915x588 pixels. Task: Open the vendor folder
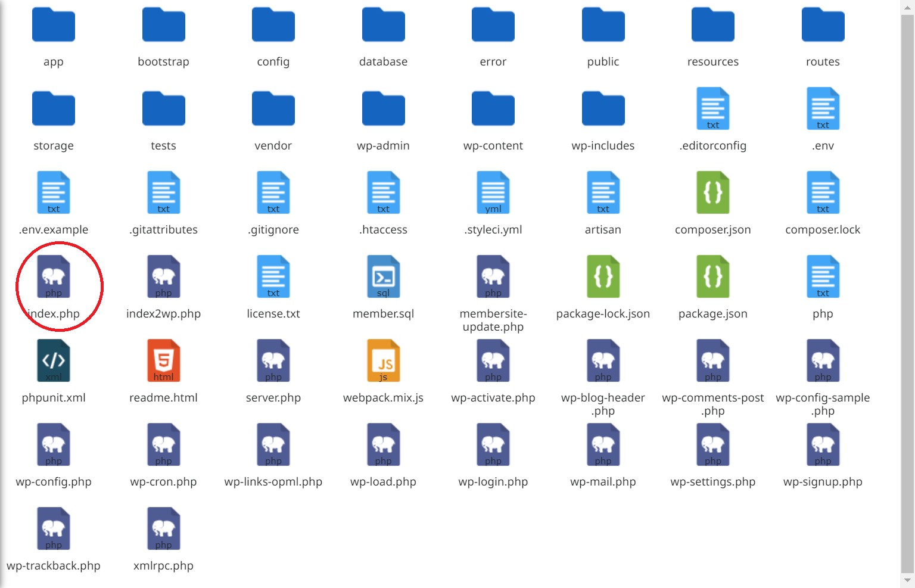(273, 109)
